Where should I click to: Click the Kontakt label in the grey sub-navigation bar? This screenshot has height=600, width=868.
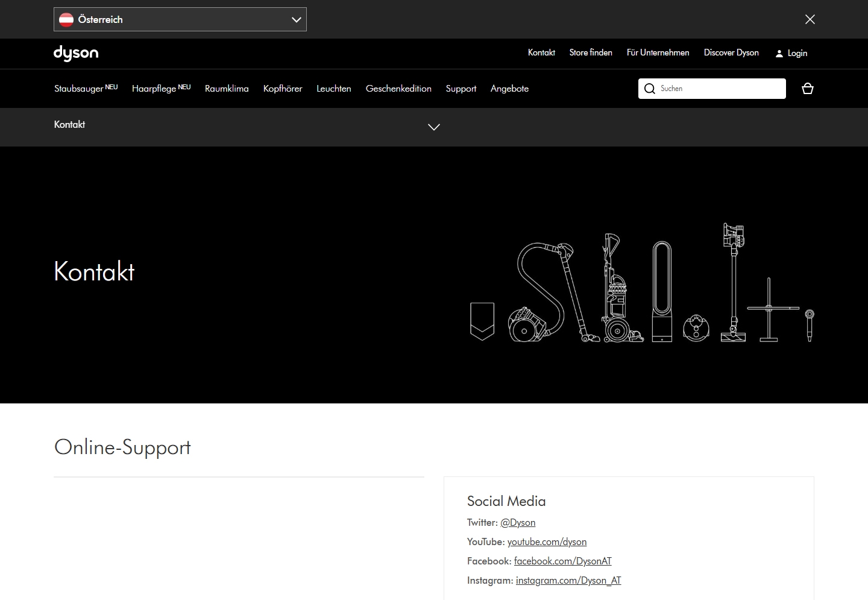click(x=69, y=125)
